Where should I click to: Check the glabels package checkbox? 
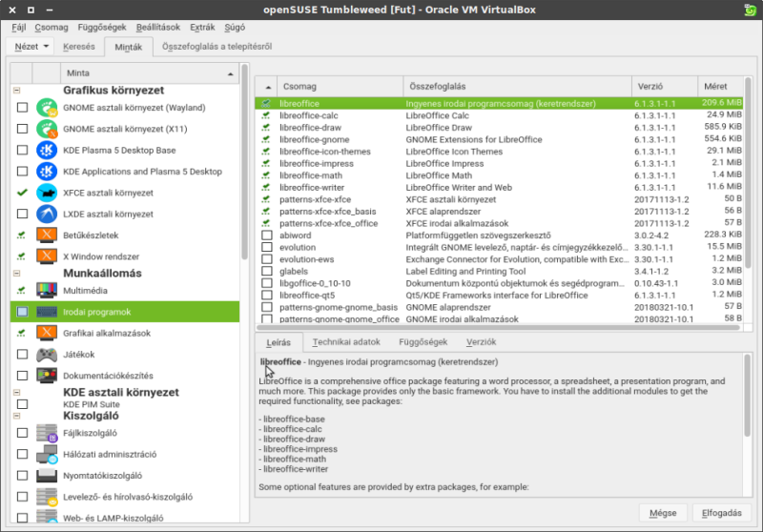click(267, 271)
